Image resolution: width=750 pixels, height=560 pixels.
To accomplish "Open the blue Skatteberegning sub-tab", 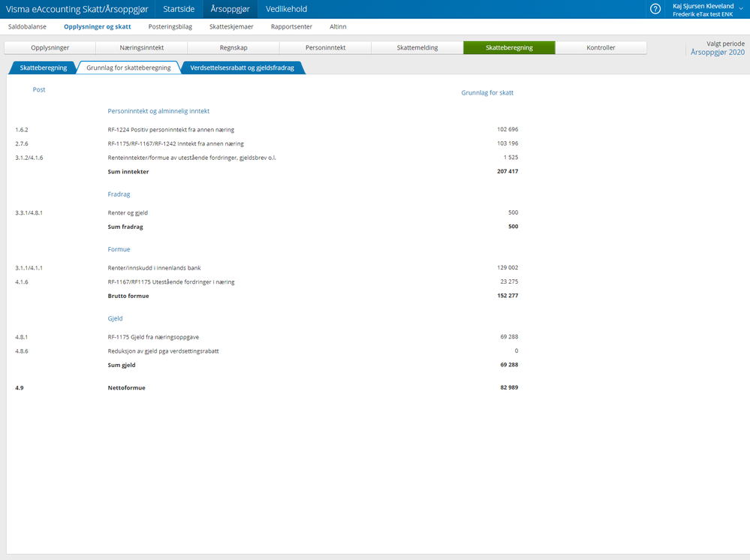I will pos(43,68).
